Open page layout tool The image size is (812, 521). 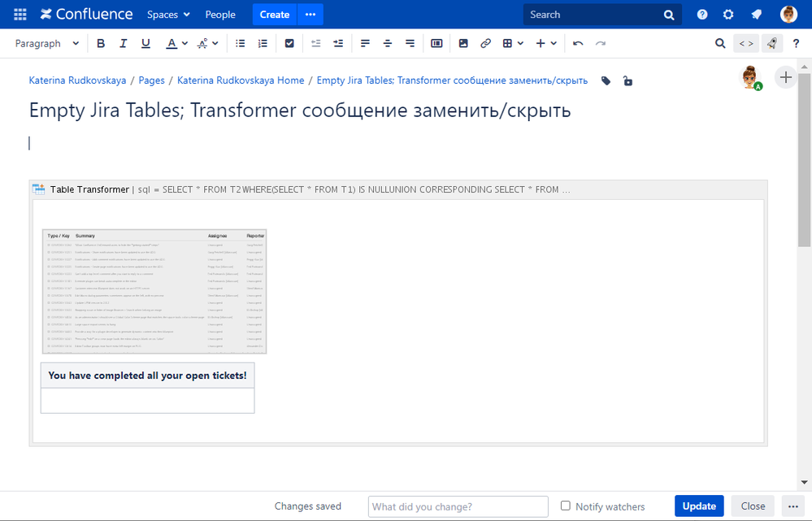(436, 44)
